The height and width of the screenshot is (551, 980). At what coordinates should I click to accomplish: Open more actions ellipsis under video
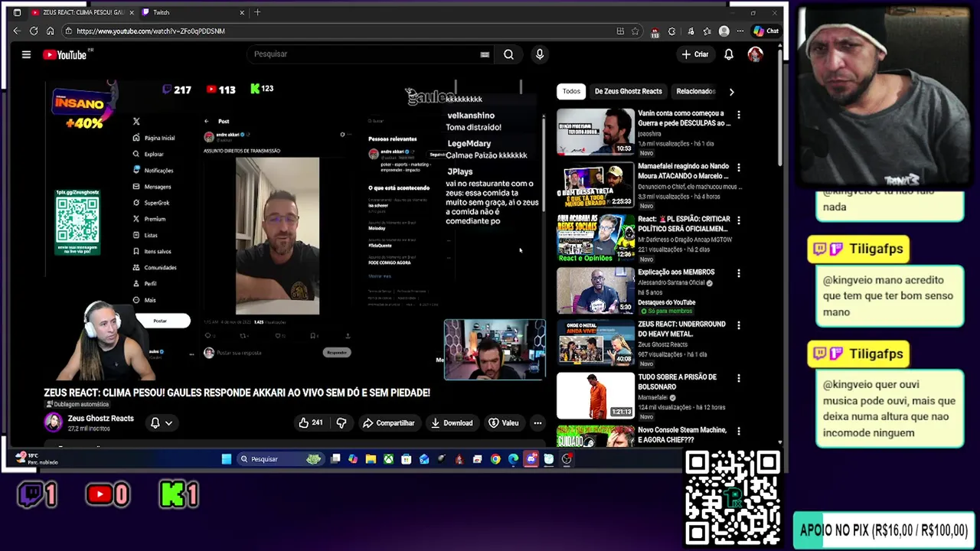tap(537, 422)
